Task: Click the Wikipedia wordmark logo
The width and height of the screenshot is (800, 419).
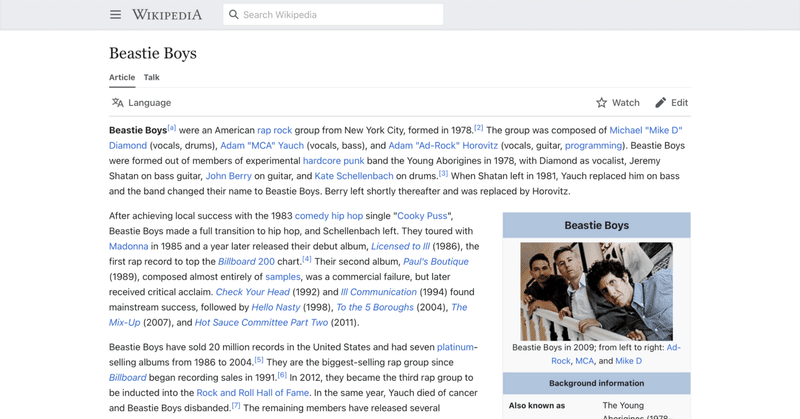Action: point(168,15)
